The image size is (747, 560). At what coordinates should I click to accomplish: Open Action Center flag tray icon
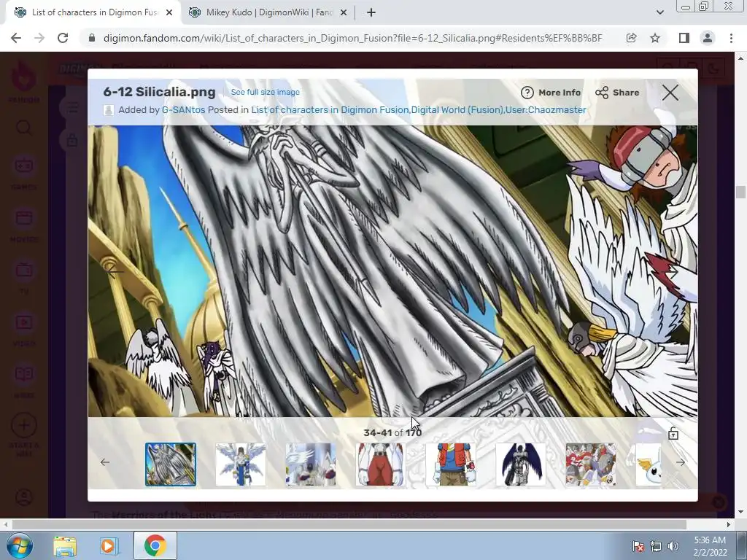[638, 546]
